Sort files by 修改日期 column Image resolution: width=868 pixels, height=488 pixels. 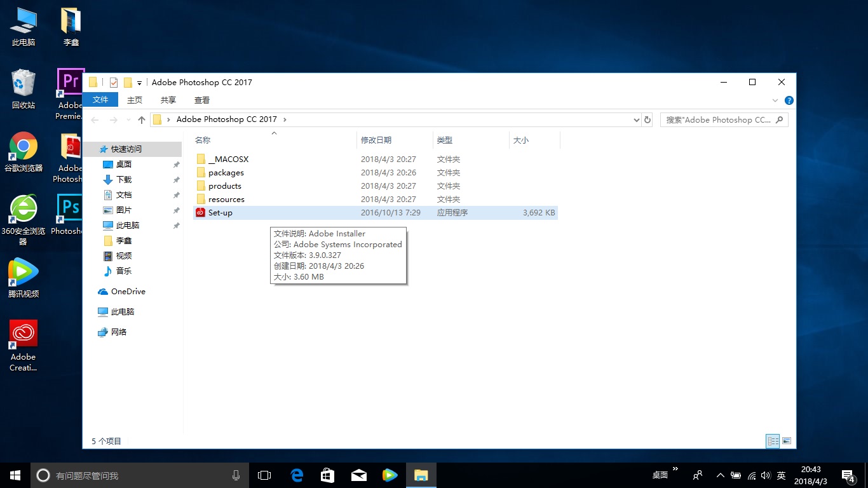(395, 140)
